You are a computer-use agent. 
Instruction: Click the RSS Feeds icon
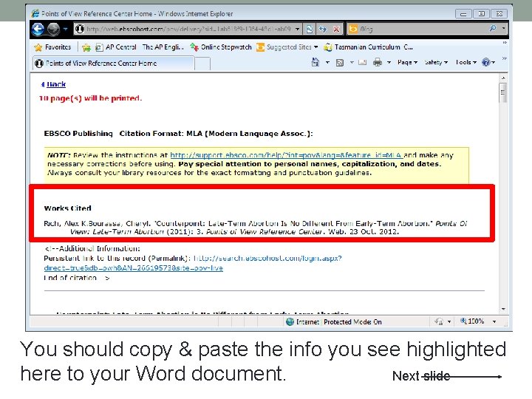point(340,62)
